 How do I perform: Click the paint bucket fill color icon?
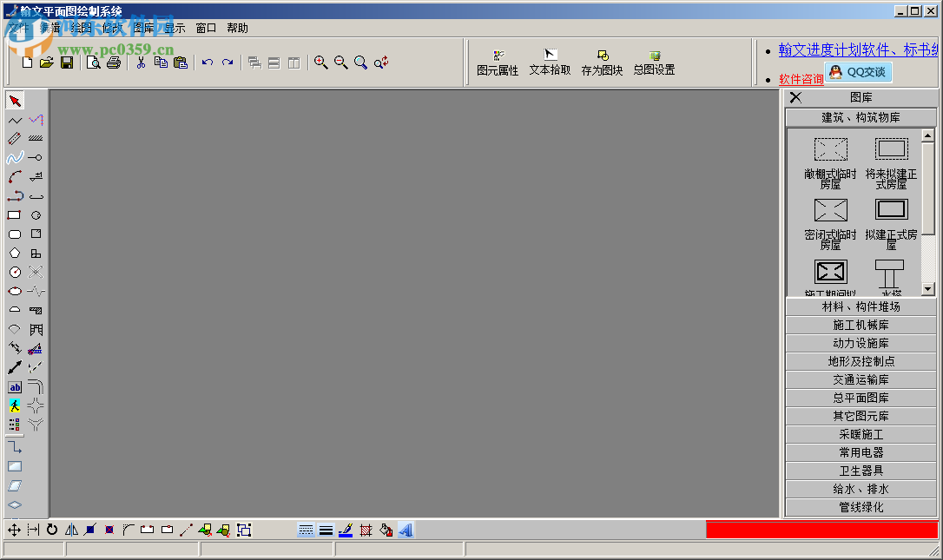[x=386, y=530]
